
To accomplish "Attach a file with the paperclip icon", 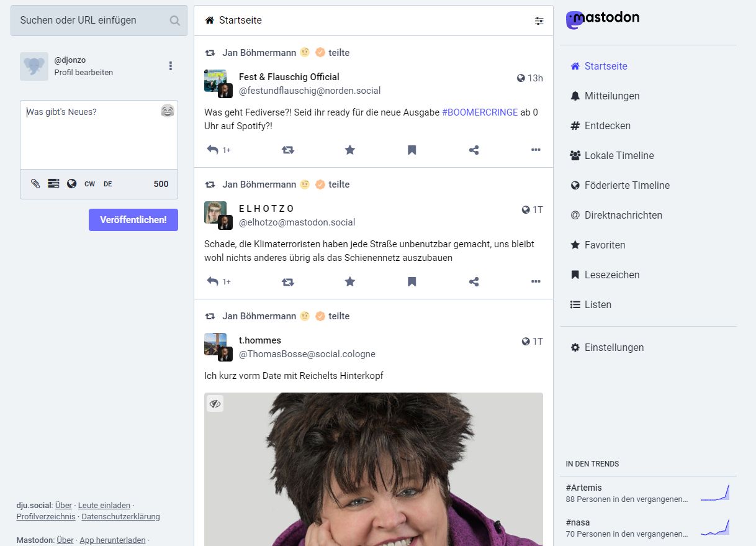I will (35, 184).
